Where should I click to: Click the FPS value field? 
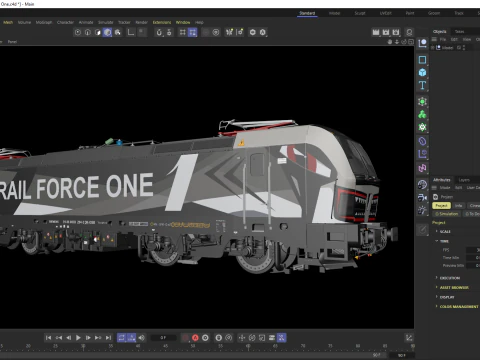pyautogui.click(x=473, y=250)
